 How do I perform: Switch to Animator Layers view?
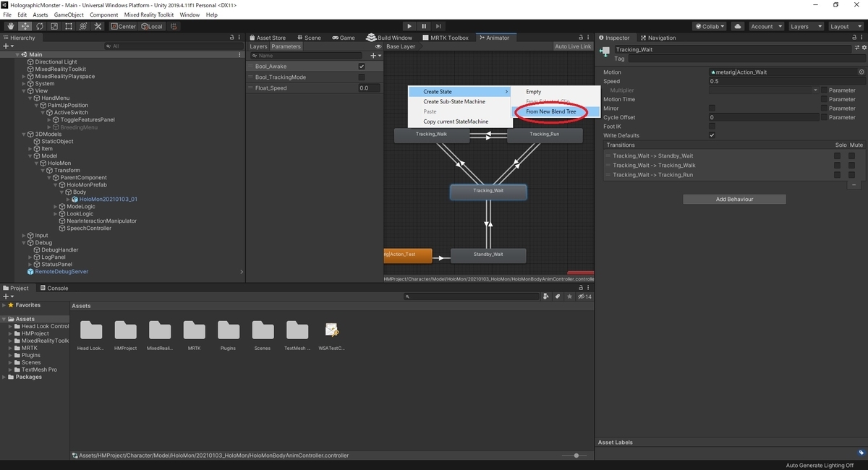[x=258, y=46]
